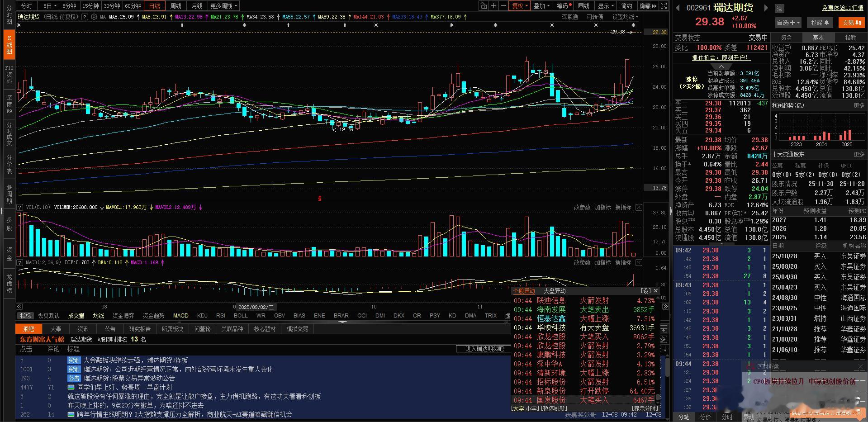
Task: Open help icon for MACD panel
Action: (20, 262)
